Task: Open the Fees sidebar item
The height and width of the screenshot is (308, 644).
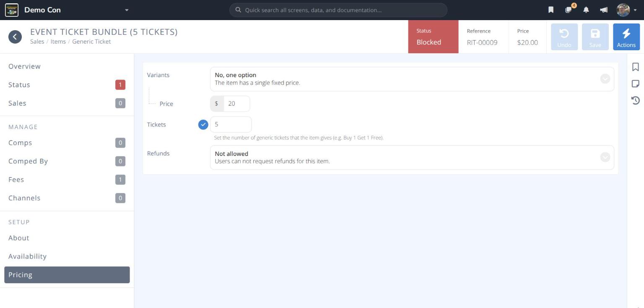Action: pyautogui.click(x=67, y=179)
